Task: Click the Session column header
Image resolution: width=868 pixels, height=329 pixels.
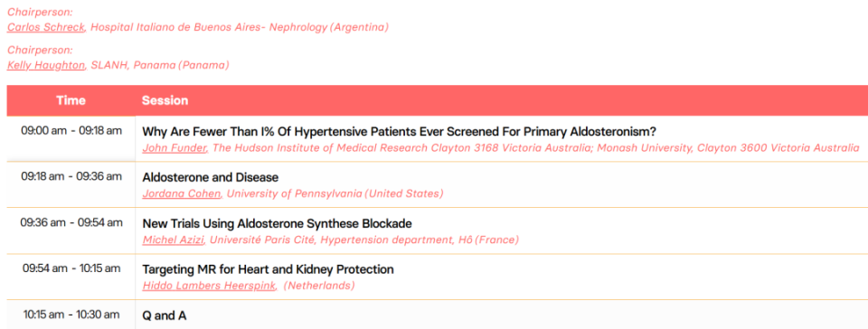Action: (165, 100)
